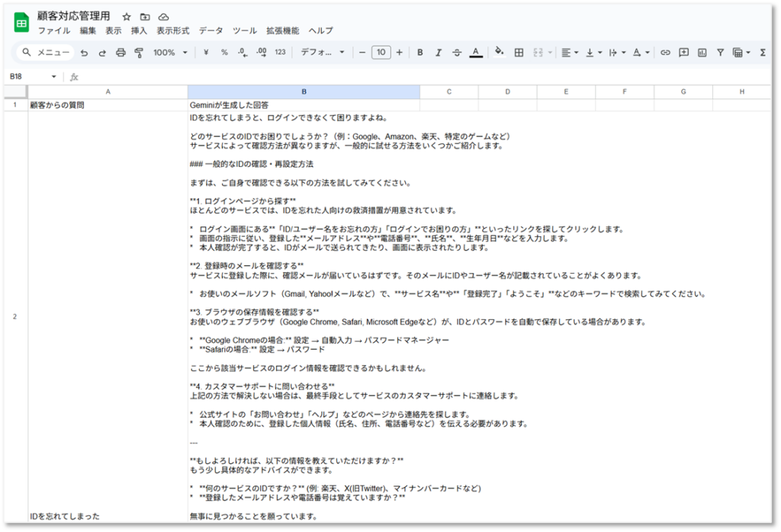The width and height of the screenshot is (781, 532).
Task: Star the 顧客対応管理用 spreadsheet
Action: [x=127, y=17]
